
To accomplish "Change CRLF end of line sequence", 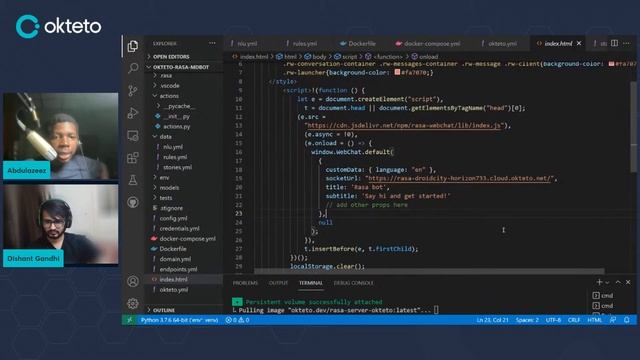I will (574, 320).
